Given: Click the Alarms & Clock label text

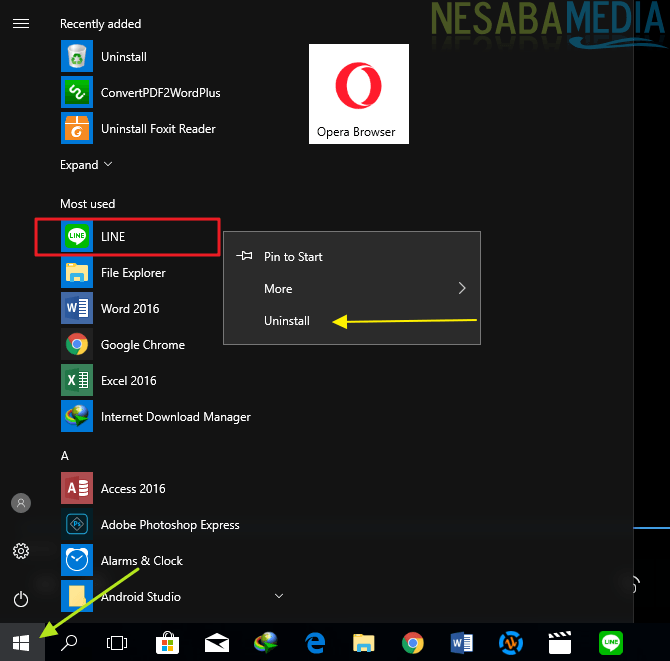Looking at the screenshot, I should point(141,561).
